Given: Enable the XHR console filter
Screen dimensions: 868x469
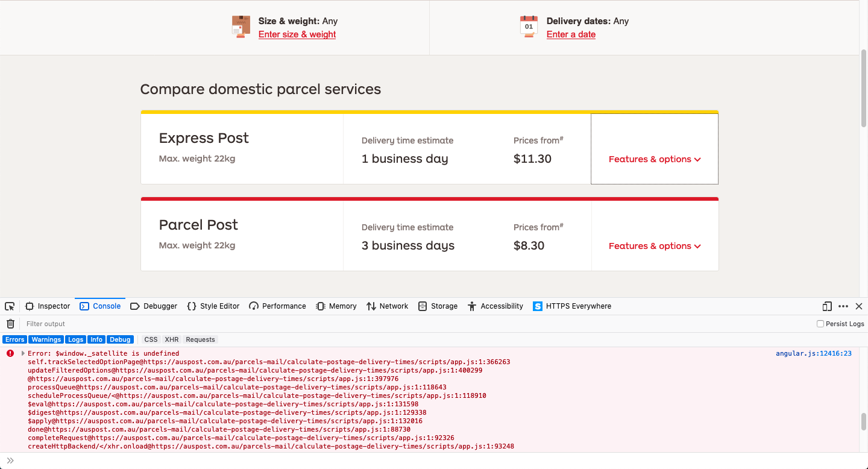Looking at the screenshot, I should click(x=172, y=339).
